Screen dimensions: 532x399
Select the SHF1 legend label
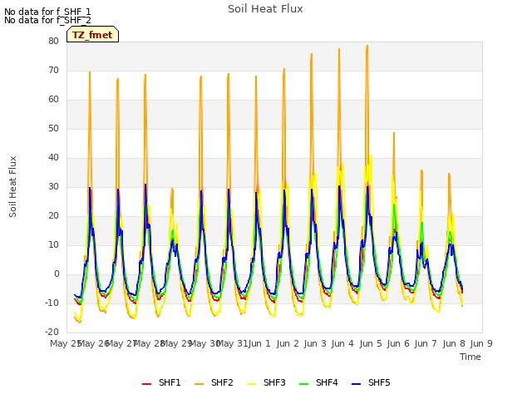tap(170, 382)
